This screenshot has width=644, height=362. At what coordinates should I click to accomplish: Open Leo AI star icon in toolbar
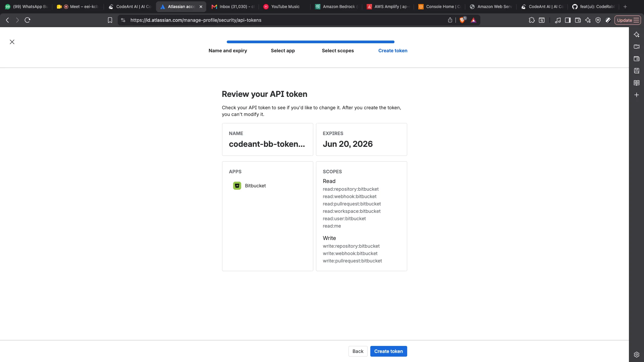[x=588, y=20]
